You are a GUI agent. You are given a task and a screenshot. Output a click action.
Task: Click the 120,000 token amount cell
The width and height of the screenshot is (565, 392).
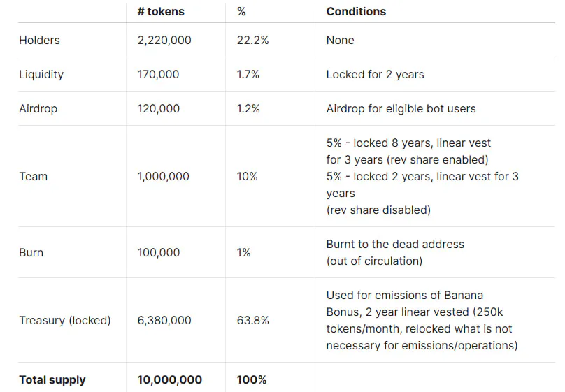click(x=159, y=108)
